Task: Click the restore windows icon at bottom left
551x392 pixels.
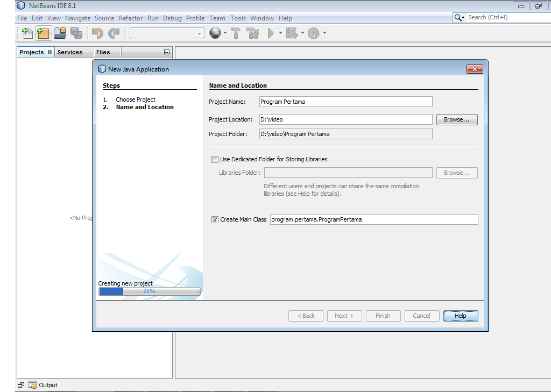Action: 21,385
